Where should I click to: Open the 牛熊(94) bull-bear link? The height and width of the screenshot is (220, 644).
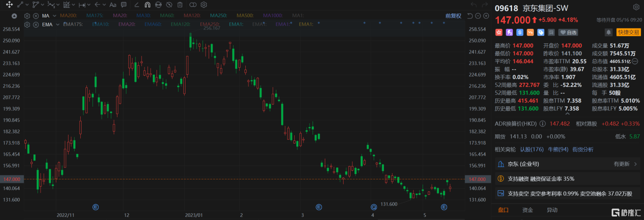tap(558, 149)
